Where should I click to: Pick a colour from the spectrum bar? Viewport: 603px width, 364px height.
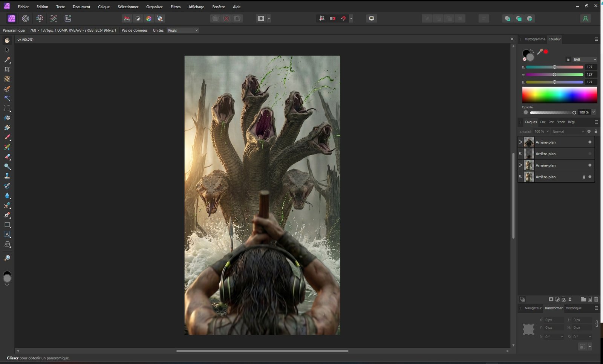click(x=559, y=95)
